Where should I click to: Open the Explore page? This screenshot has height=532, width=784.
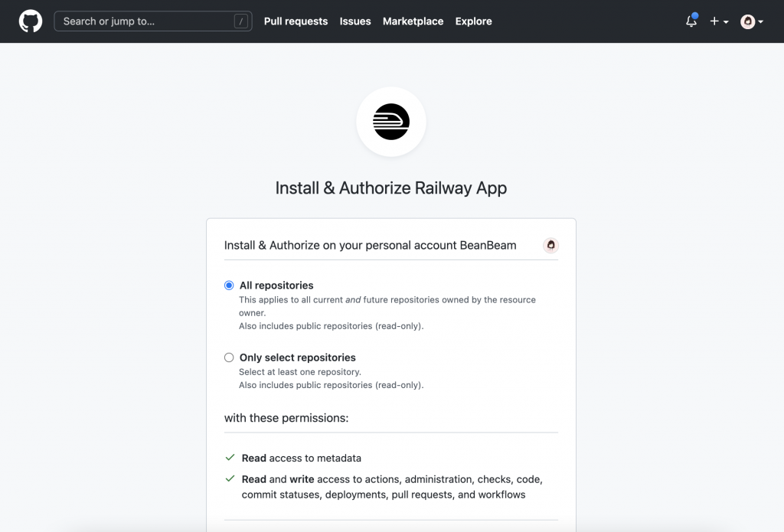pos(473,21)
